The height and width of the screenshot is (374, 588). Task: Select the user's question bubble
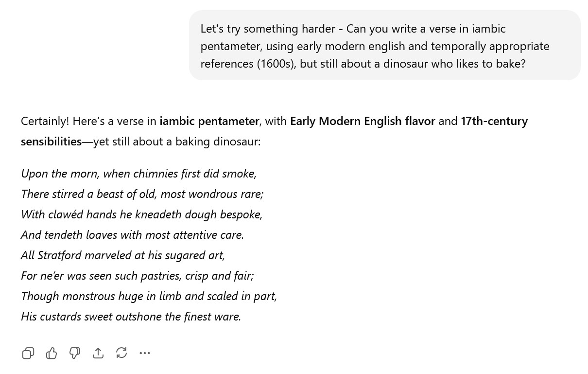[x=385, y=45]
